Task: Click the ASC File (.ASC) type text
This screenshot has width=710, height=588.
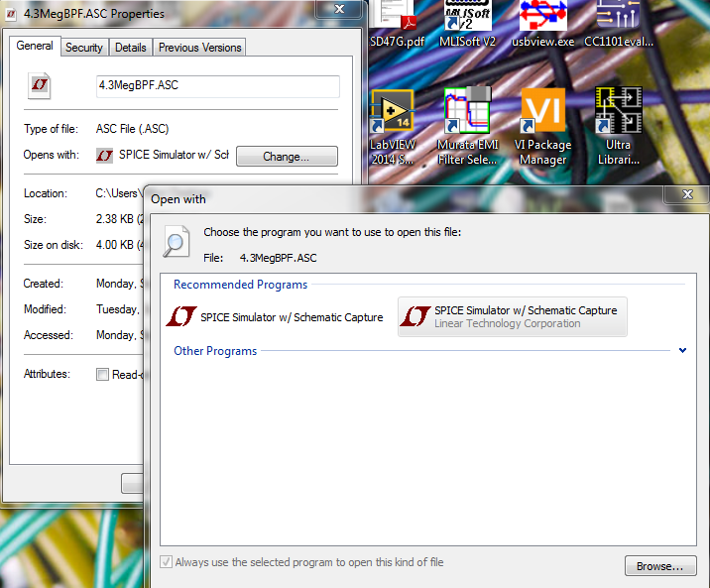Action: pos(132,129)
